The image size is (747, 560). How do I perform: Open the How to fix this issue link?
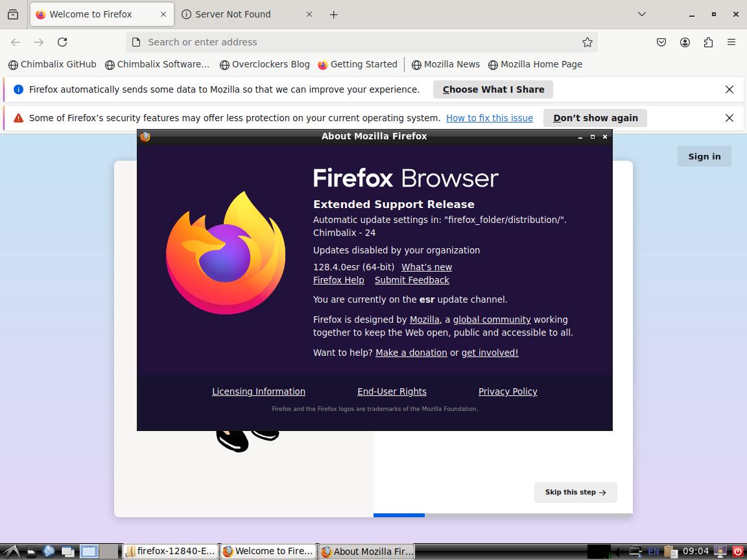pyautogui.click(x=490, y=118)
